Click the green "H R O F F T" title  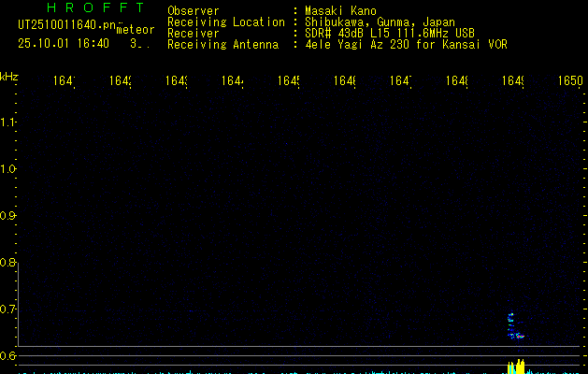point(96,7)
